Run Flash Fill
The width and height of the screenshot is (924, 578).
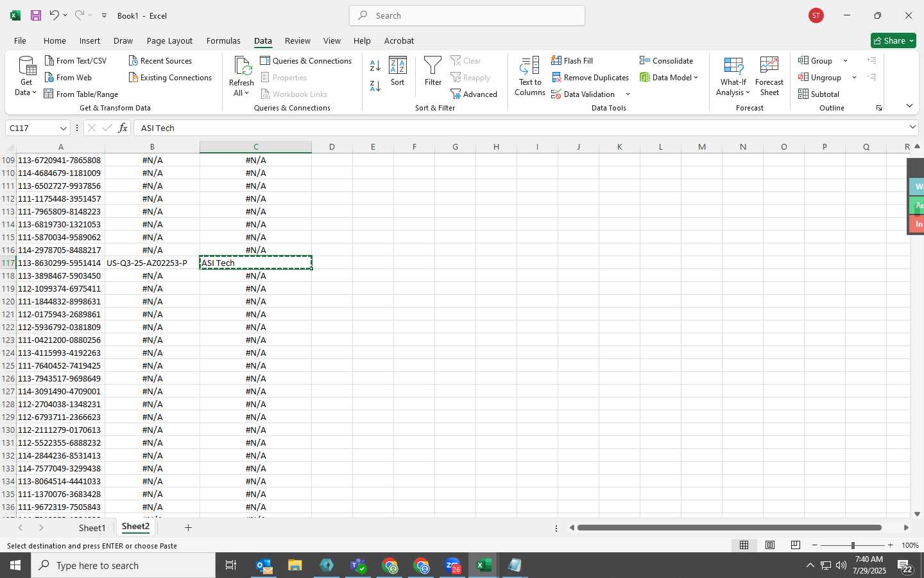tap(572, 60)
